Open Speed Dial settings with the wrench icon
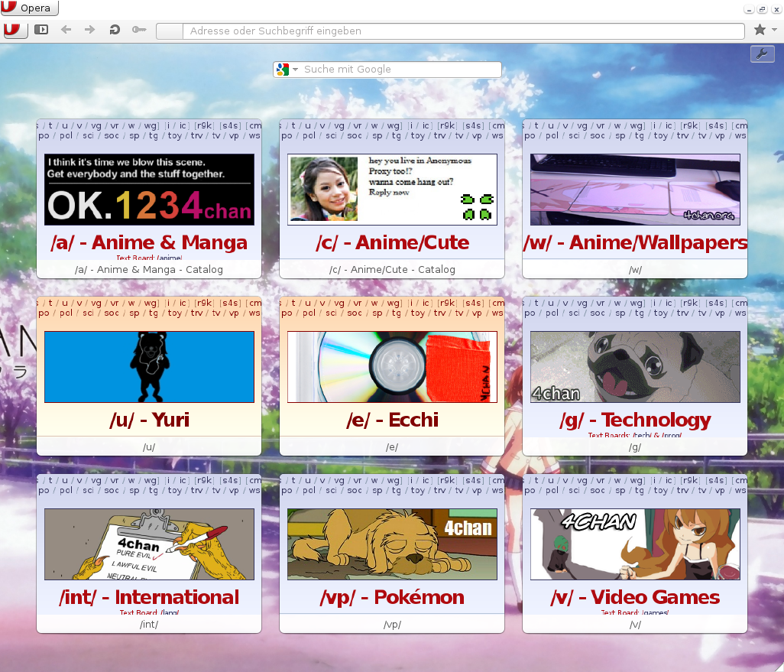Image resolution: width=784 pixels, height=672 pixels. pos(762,54)
